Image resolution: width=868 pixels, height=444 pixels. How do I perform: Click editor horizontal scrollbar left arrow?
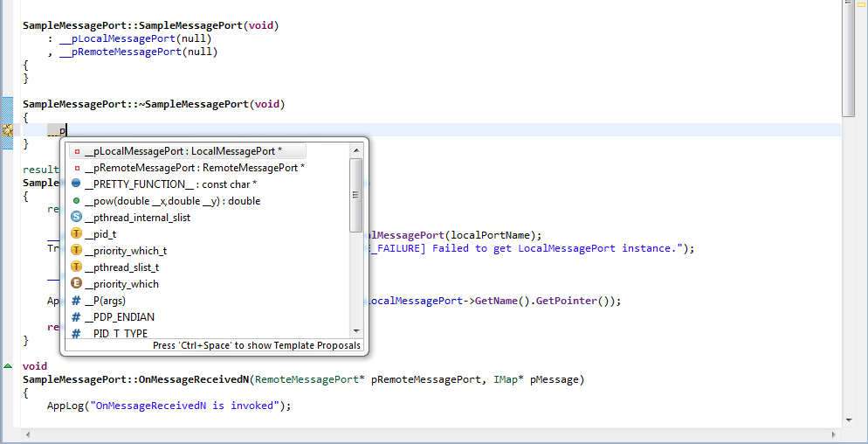point(28,435)
